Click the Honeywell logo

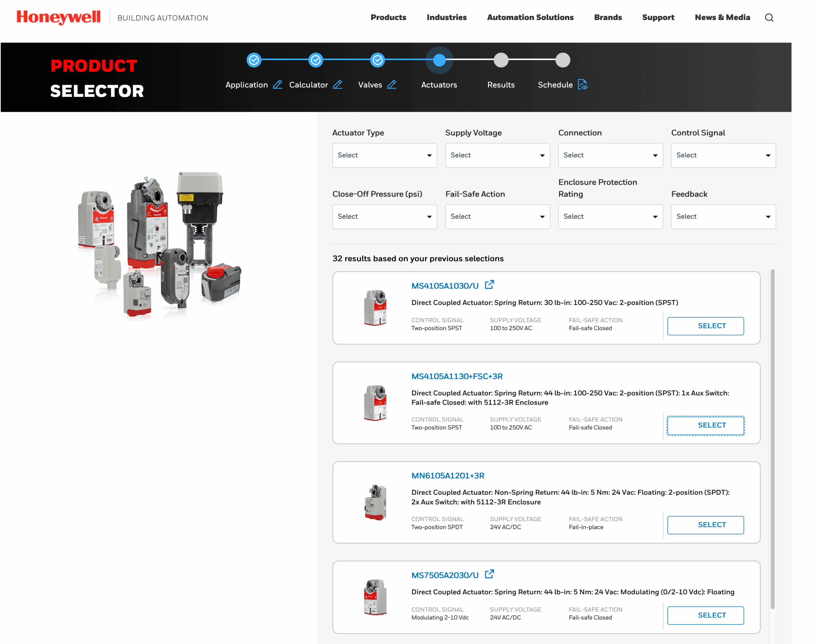click(58, 17)
